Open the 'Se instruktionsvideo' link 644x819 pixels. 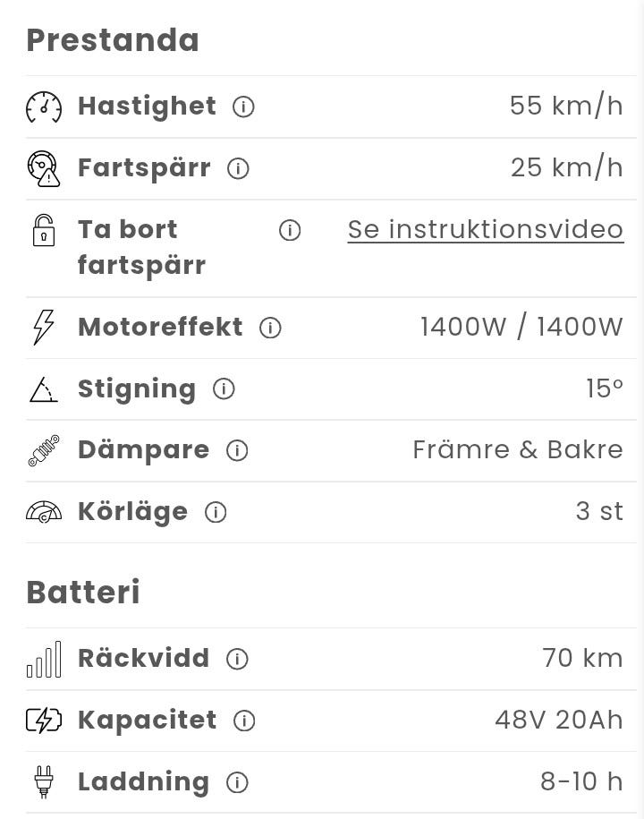pos(486,230)
